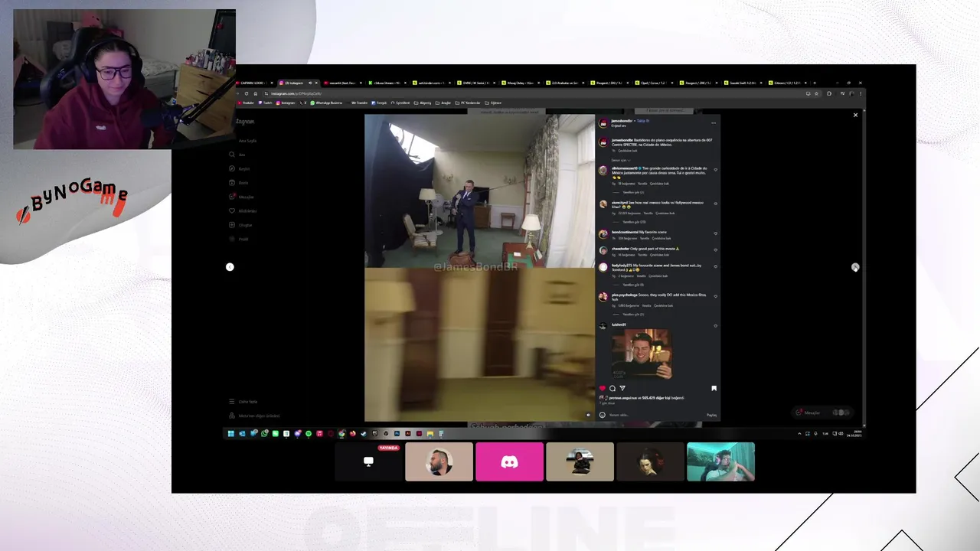Click share paper-plane icon under the post
The width and height of the screenshot is (980, 551).
(x=622, y=388)
